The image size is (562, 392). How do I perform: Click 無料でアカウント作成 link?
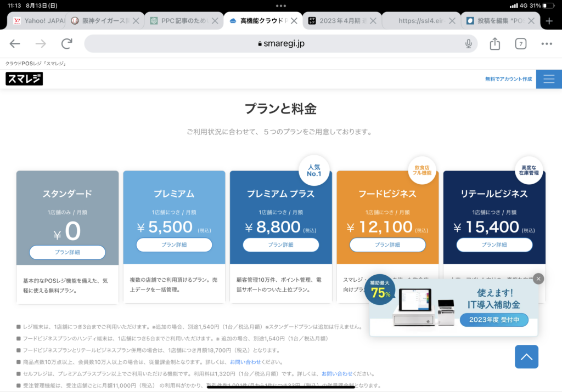(x=508, y=79)
